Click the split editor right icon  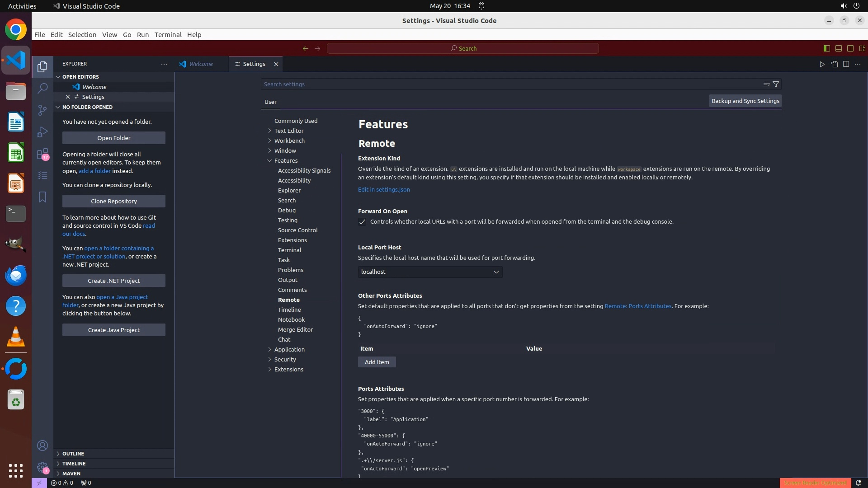(x=846, y=64)
